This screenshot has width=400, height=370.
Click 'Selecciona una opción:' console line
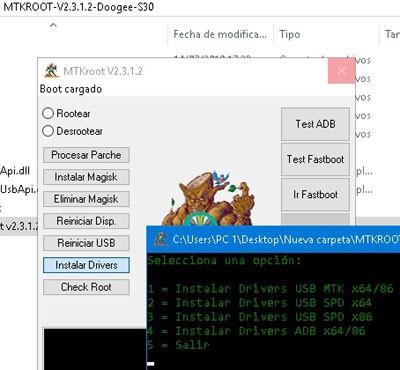[x=224, y=260]
